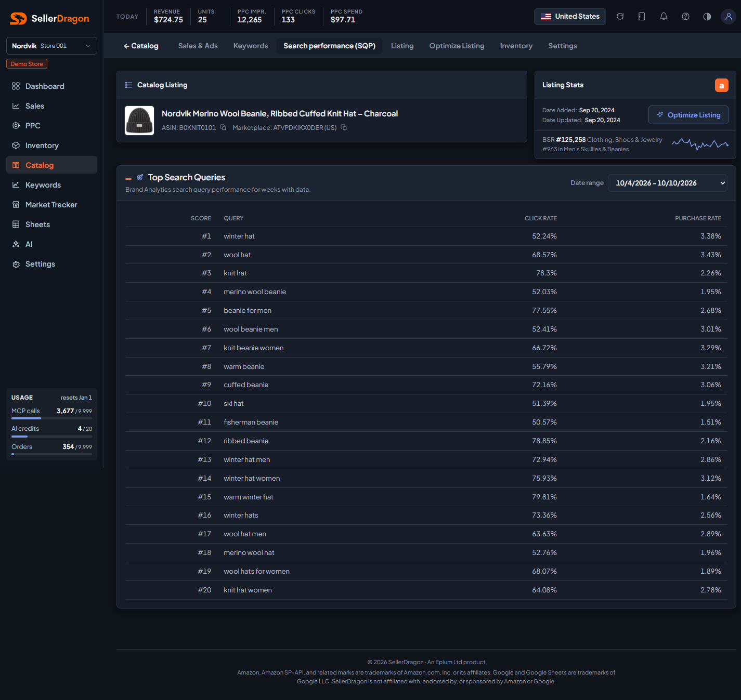Open the Listing tab
Viewport: 741px width, 700px height.
(402, 46)
